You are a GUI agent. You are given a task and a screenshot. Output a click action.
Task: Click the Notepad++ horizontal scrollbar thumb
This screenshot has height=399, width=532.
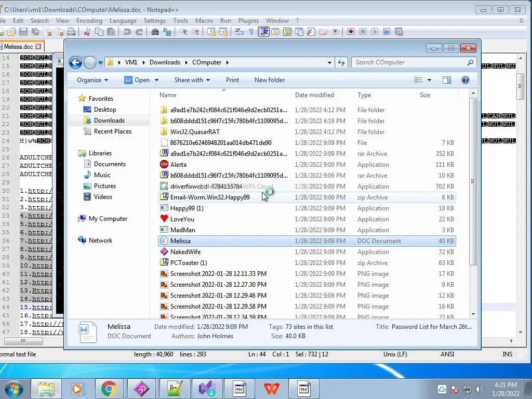[23, 341]
